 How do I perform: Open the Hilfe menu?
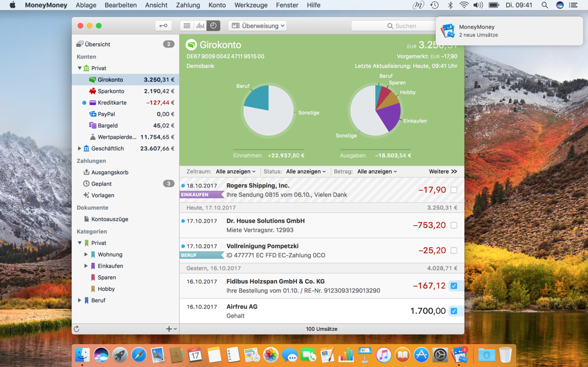click(x=314, y=5)
